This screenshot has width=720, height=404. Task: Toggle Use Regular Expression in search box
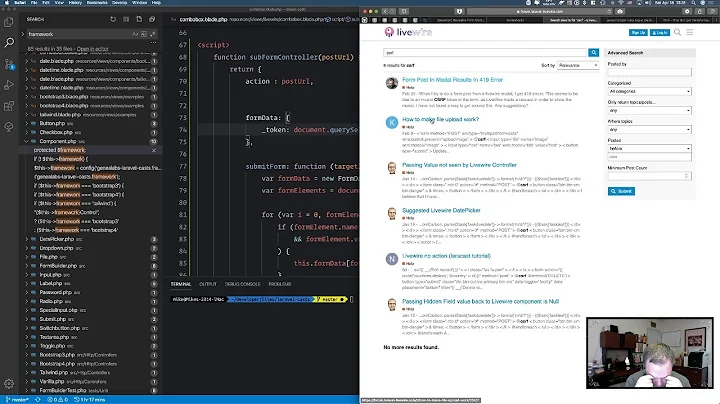click(152, 34)
